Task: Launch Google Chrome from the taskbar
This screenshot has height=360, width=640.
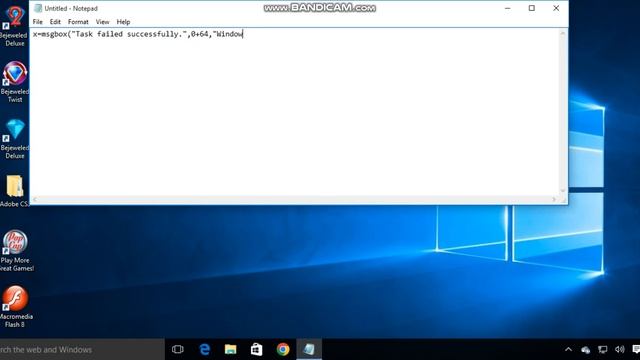Action: [282, 349]
